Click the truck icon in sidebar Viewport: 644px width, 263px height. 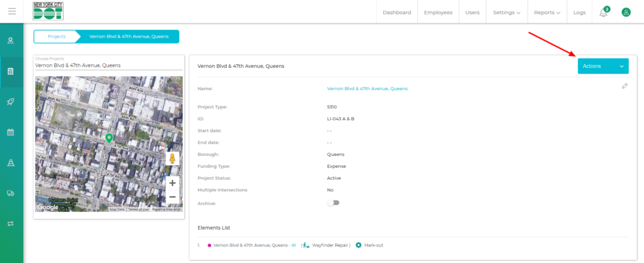[x=11, y=193]
